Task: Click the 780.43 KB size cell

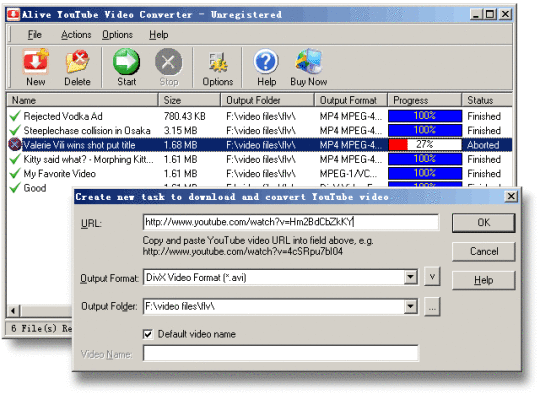Action: [x=185, y=116]
